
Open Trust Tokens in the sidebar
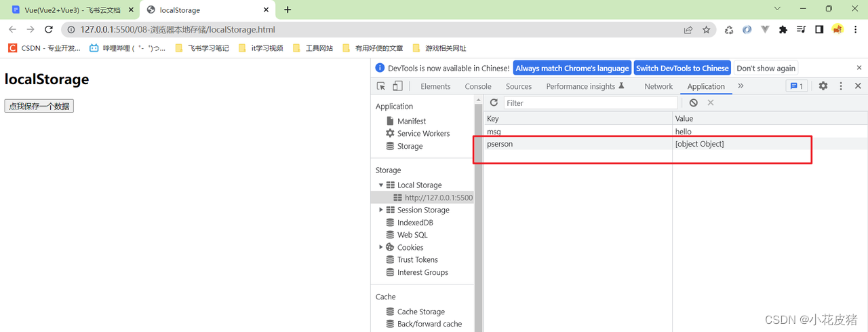coord(417,259)
